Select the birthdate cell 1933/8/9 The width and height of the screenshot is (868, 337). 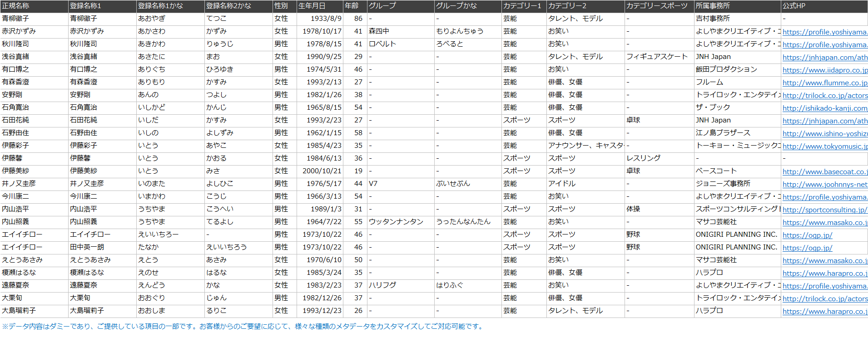(x=326, y=19)
